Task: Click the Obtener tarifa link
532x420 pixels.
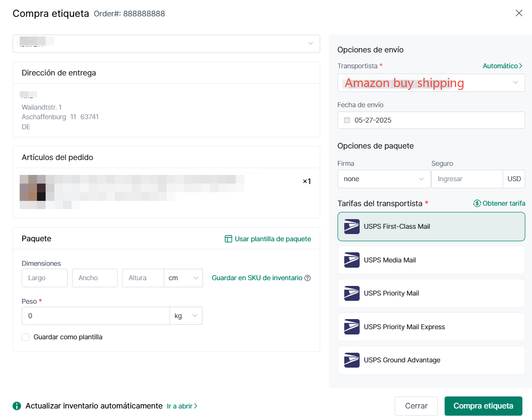Action: tap(504, 203)
